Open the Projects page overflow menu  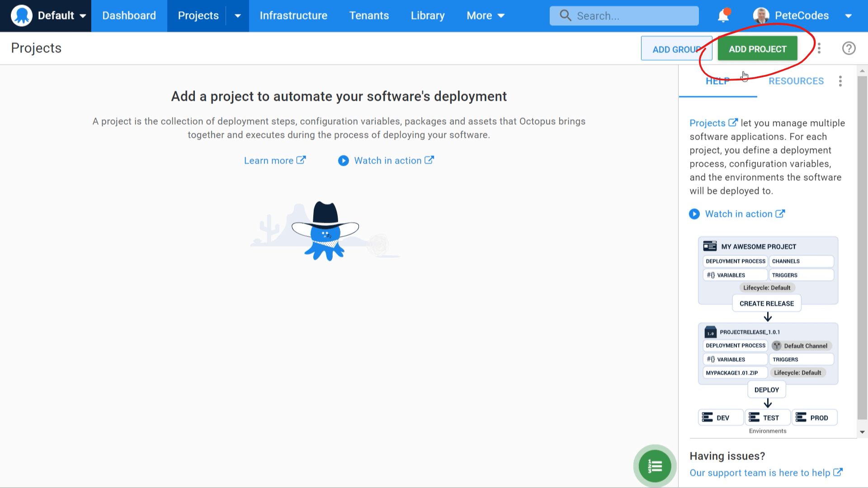[x=819, y=48]
